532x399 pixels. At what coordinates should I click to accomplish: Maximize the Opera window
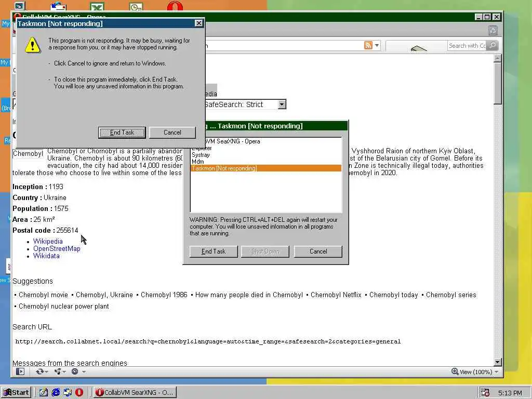click(487, 17)
